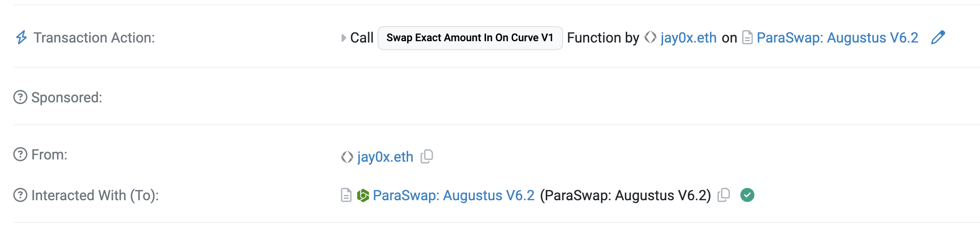Open jay0x.eth link in Transaction Action row
The width and height of the screenshot is (980, 233).
coord(688,38)
